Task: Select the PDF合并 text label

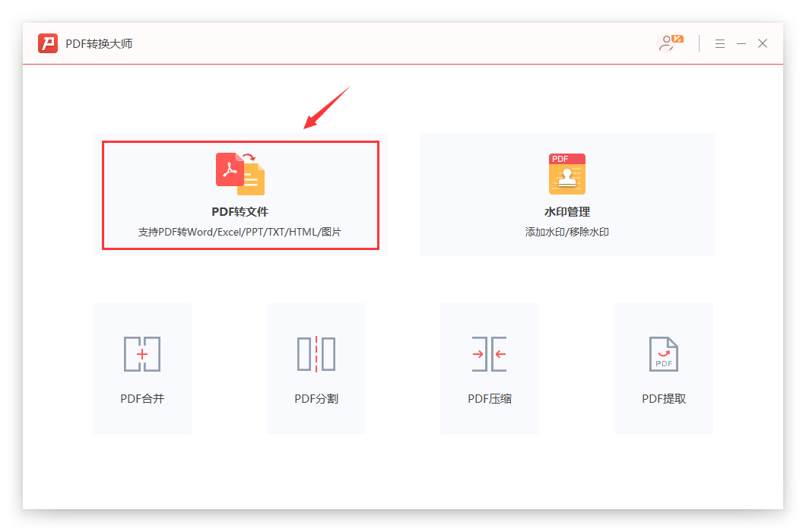Action: pyautogui.click(x=141, y=398)
